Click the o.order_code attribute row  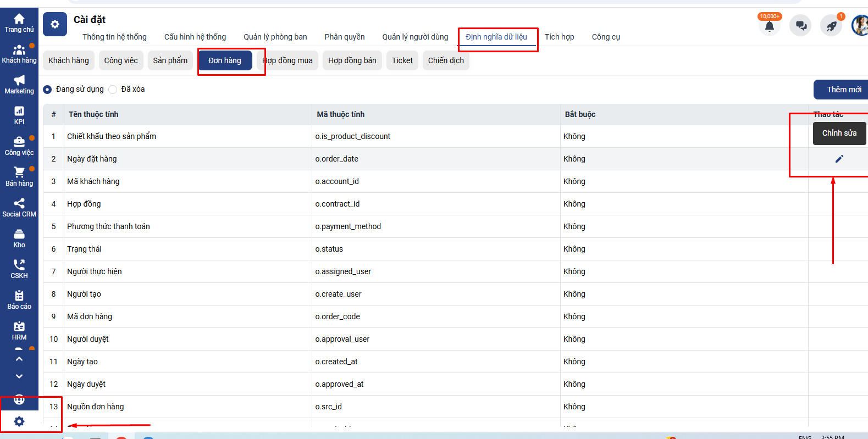pyautogui.click(x=338, y=316)
